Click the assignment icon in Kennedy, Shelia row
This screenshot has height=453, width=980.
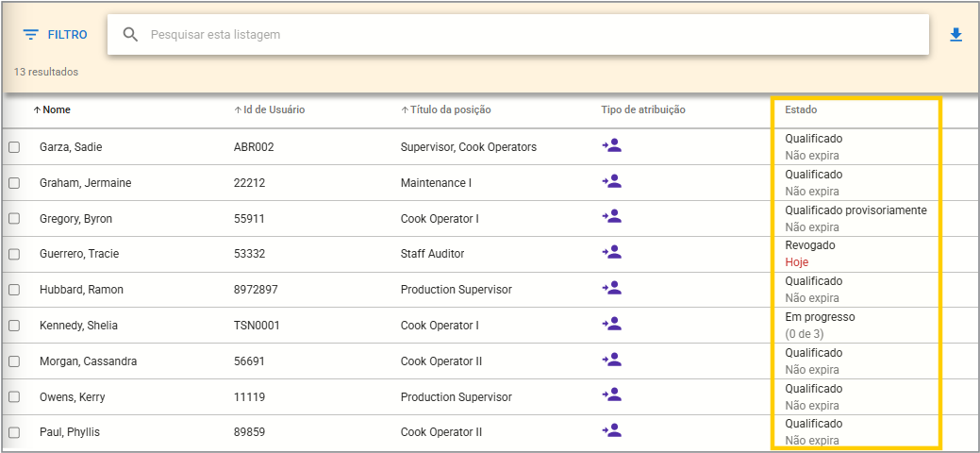pyautogui.click(x=612, y=325)
